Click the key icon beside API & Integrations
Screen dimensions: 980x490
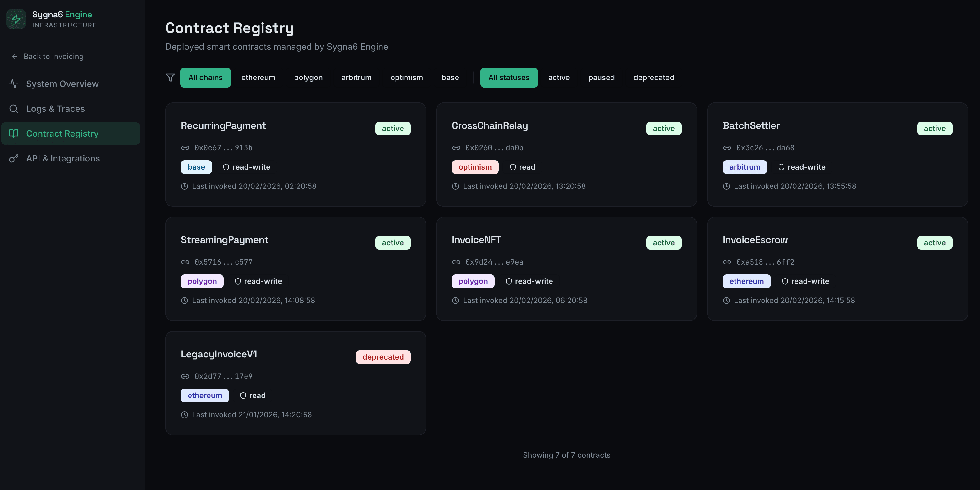[14, 158]
